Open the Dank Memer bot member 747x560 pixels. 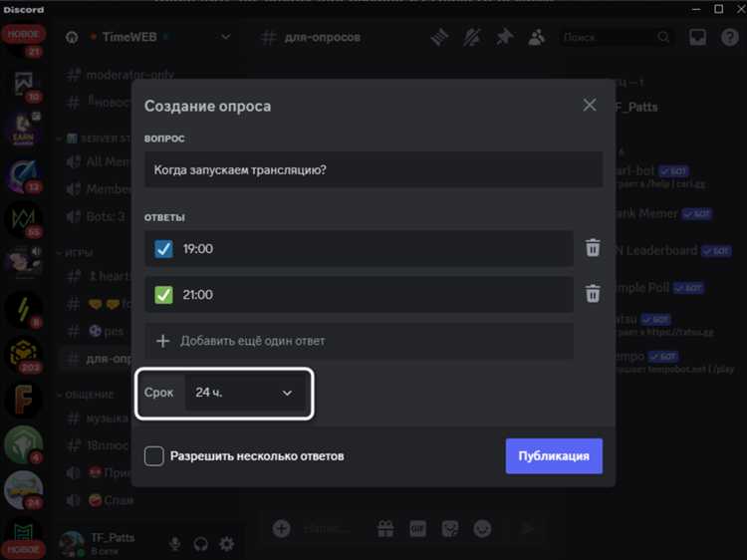[x=663, y=213]
